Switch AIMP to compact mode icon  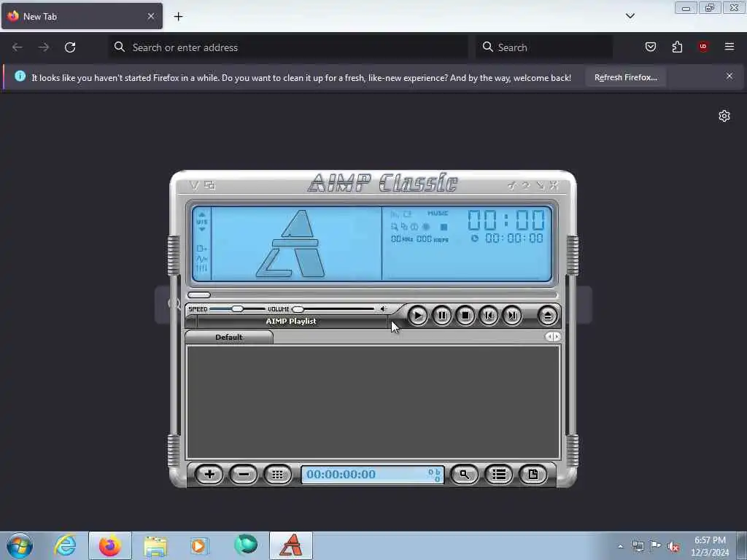[x=209, y=185]
